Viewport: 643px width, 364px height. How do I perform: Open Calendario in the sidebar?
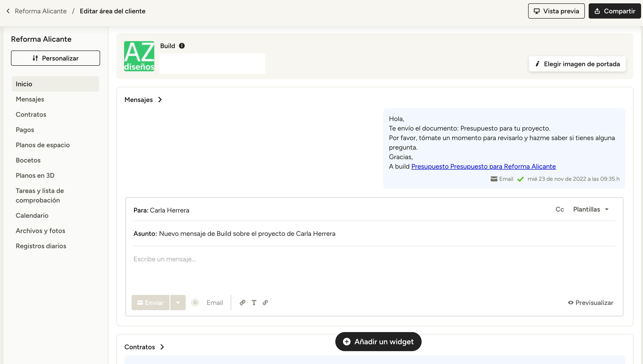tap(32, 216)
